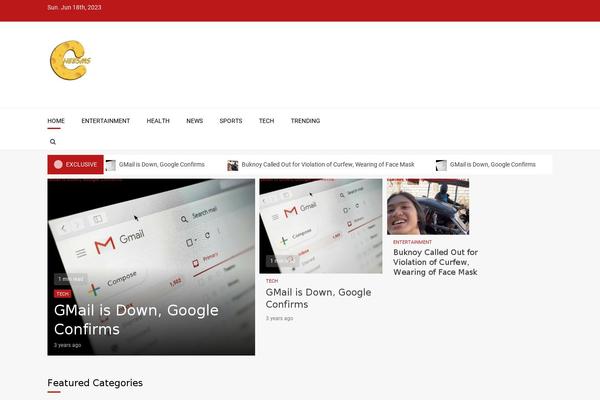Open the Entertainment menu item

coord(106,121)
